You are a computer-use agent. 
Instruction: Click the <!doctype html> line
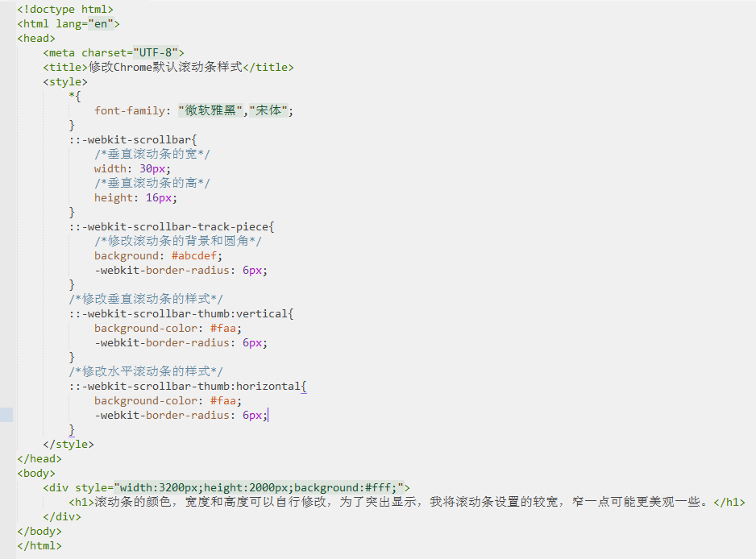pyautogui.click(x=65, y=9)
